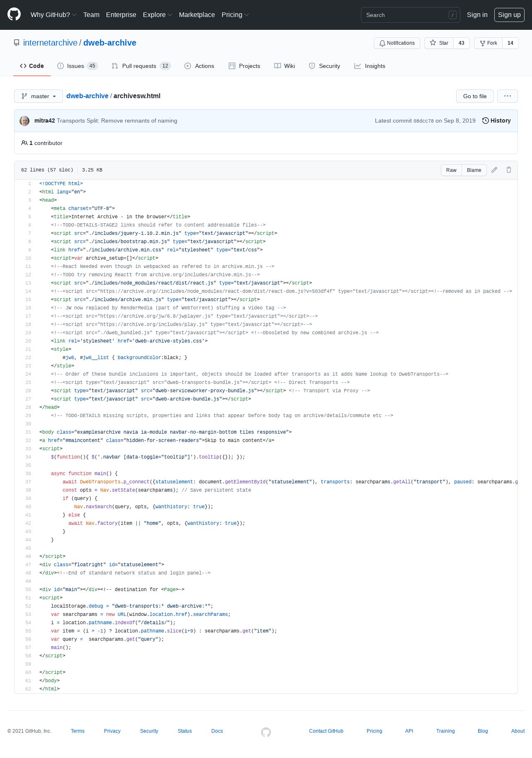The image size is (532, 758).
Task: View the Raw file
Action: pyautogui.click(x=451, y=170)
